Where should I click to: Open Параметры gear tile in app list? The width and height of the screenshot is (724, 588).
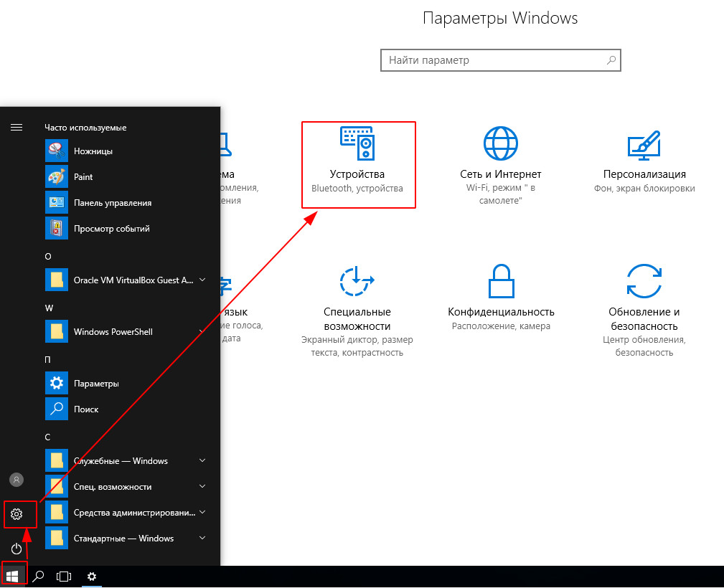point(57,383)
